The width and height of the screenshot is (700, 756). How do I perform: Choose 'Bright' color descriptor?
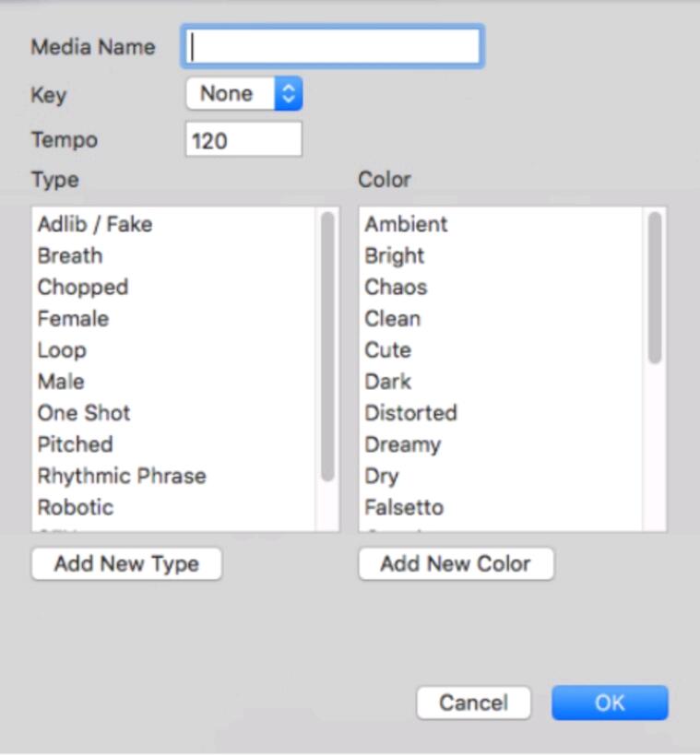point(395,255)
